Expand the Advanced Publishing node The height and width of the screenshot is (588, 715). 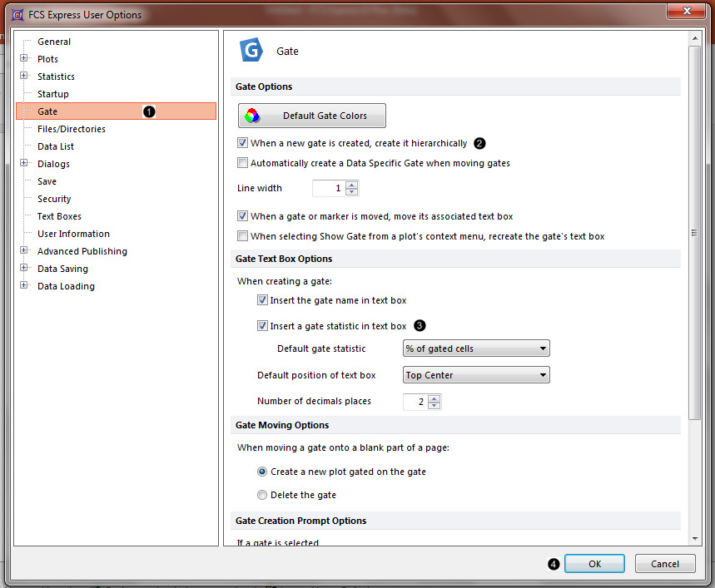pos(24,251)
